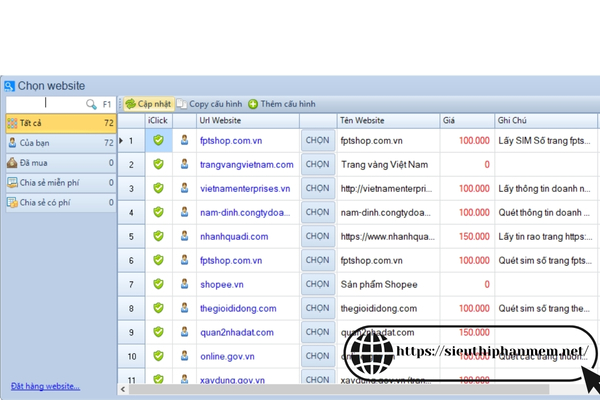This screenshot has width=600, height=400.
Task: Click row number 7 header
Action: pyautogui.click(x=131, y=284)
